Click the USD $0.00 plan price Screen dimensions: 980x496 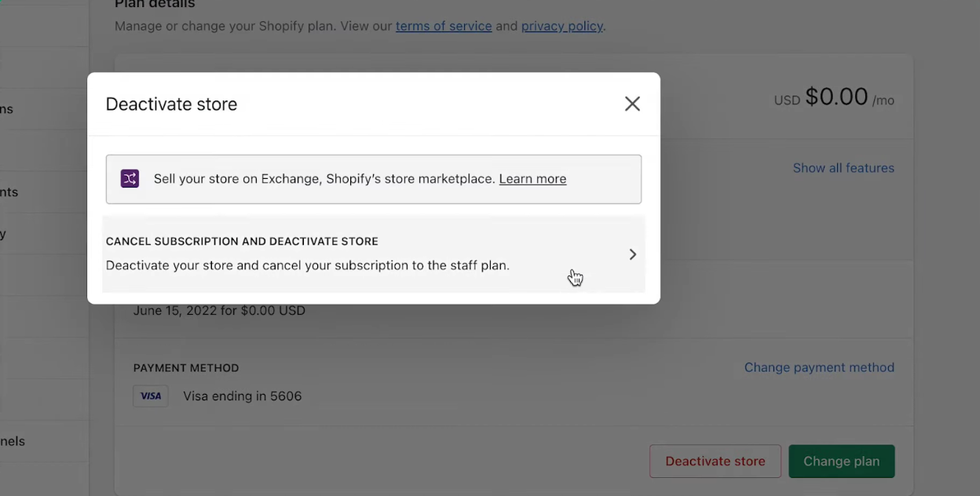click(x=835, y=97)
